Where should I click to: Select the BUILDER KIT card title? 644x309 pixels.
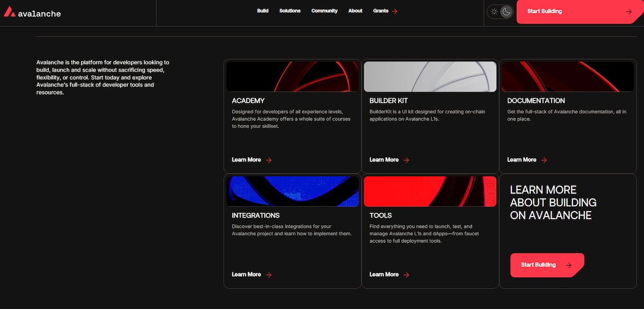pyautogui.click(x=389, y=100)
